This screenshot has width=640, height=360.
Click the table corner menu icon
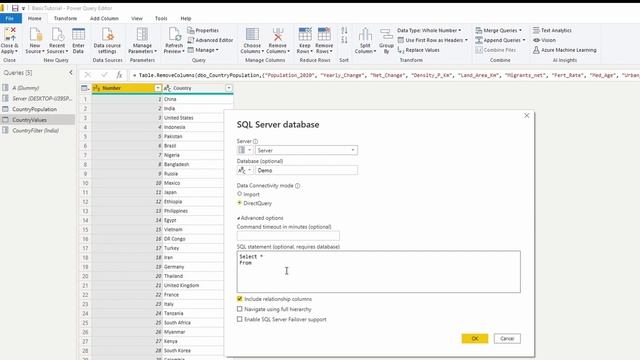85,88
